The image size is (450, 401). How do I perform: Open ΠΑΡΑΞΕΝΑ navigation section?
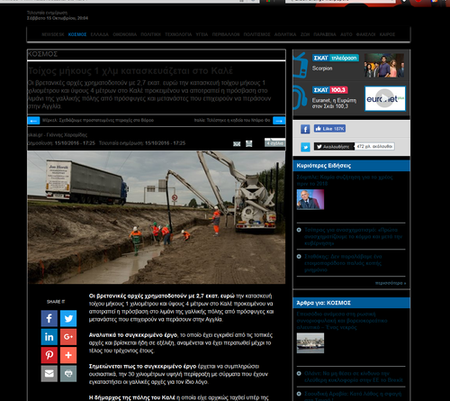(325, 34)
